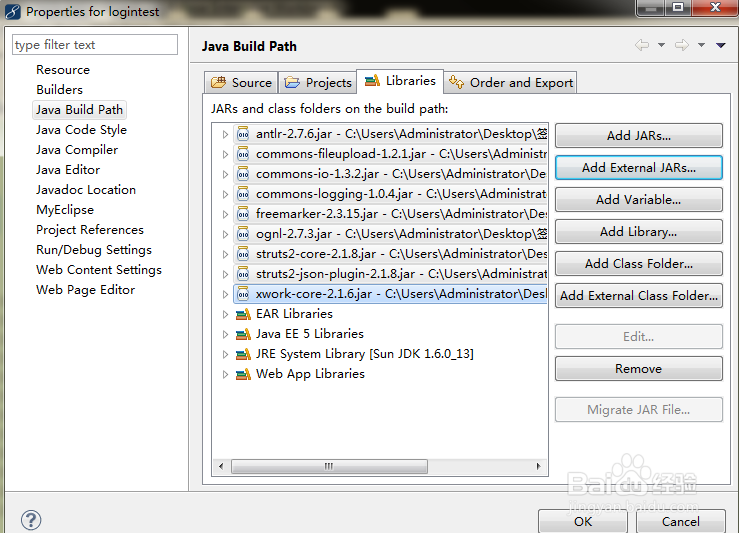739x533 pixels.
Task: Expand the struts2-core-2.1.8.jar entry
Action: (225, 254)
